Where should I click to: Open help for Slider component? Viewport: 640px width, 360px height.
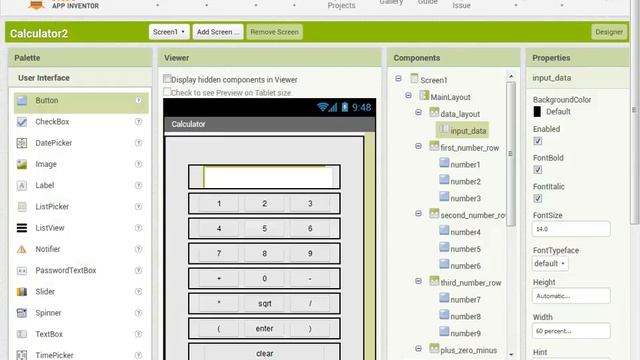139,291
